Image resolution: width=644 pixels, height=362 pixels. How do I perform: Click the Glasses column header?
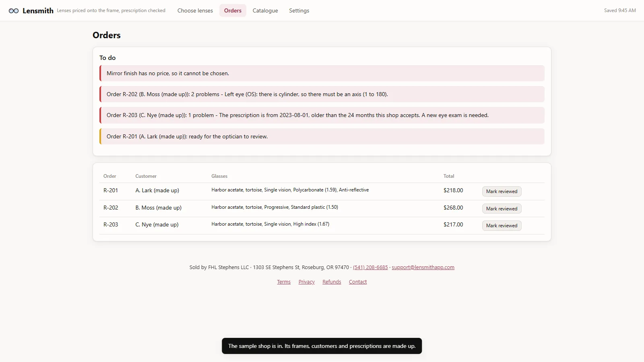point(219,176)
